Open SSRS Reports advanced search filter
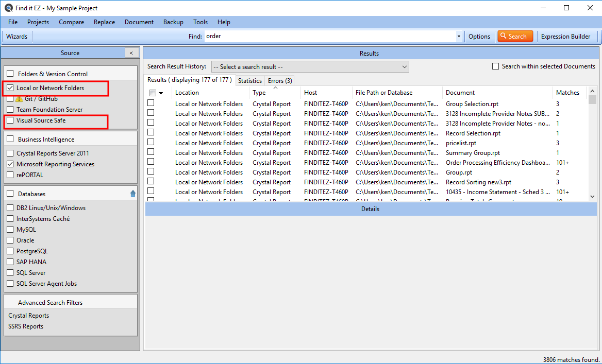 [x=26, y=326]
